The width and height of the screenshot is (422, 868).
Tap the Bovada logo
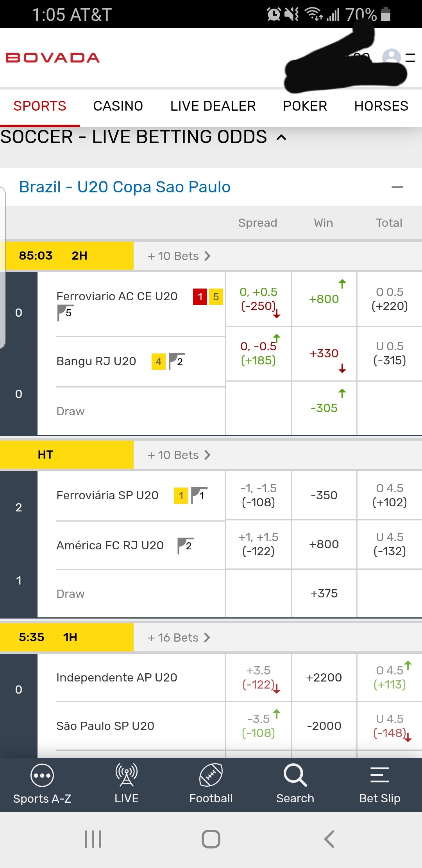[x=53, y=58]
